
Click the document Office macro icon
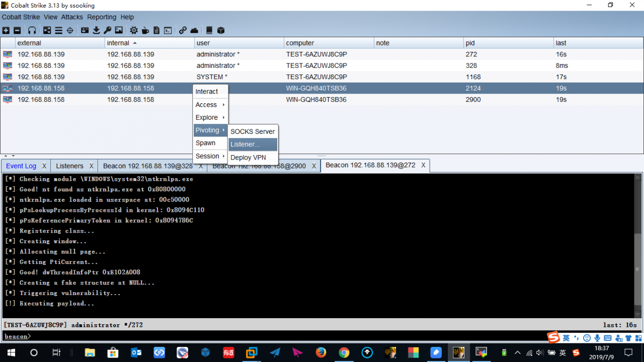pos(156,30)
